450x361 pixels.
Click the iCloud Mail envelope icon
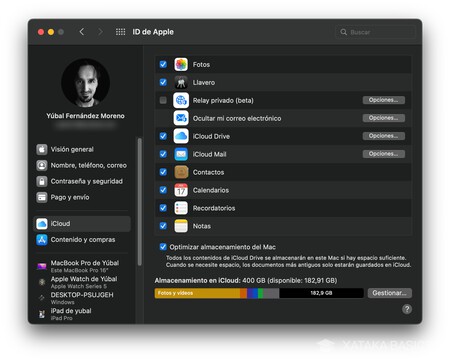tap(181, 154)
